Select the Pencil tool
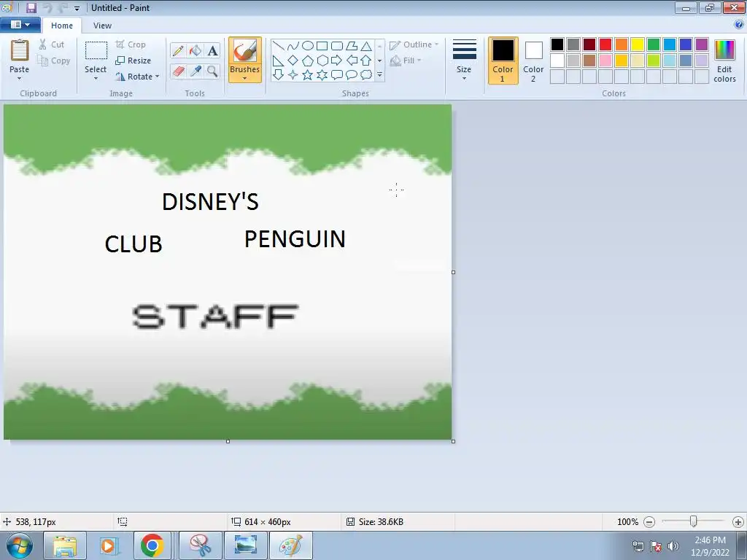Image resolution: width=747 pixels, height=560 pixels. (x=178, y=50)
